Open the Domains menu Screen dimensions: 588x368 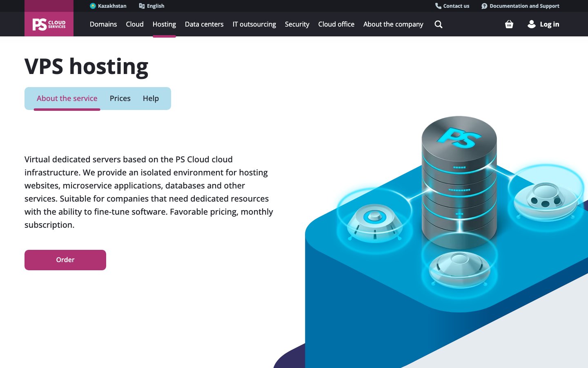[x=103, y=24]
